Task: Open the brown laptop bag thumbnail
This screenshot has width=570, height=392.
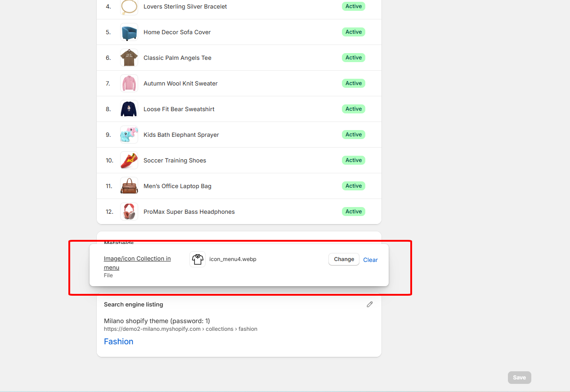Action: pos(129,186)
